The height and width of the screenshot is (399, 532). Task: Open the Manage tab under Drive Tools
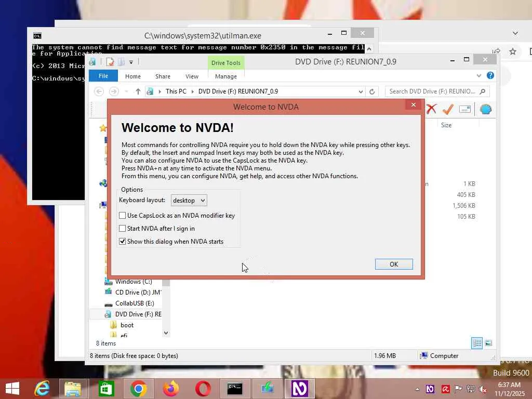pyautogui.click(x=226, y=76)
